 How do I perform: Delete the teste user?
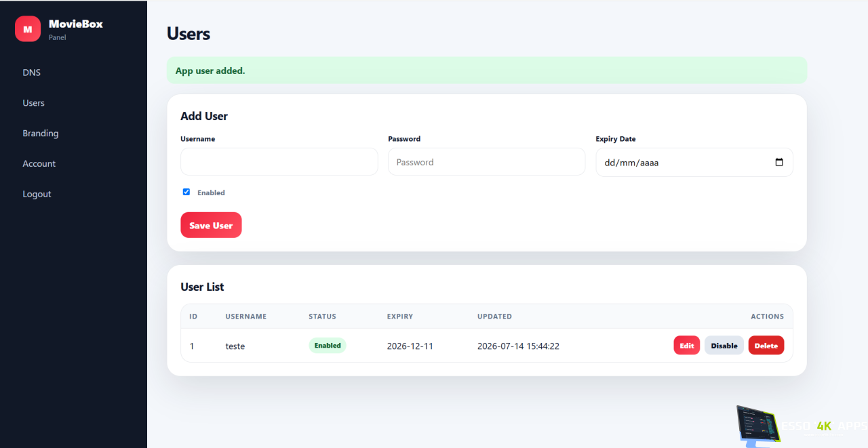point(766,346)
